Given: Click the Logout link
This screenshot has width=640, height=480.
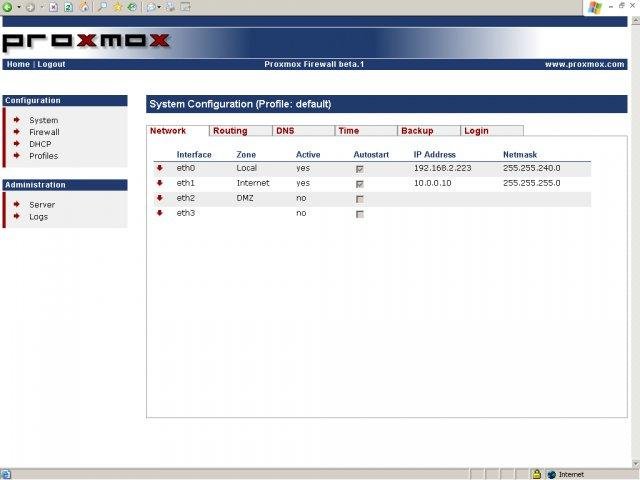Looking at the screenshot, I should pyautogui.click(x=51, y=64).
